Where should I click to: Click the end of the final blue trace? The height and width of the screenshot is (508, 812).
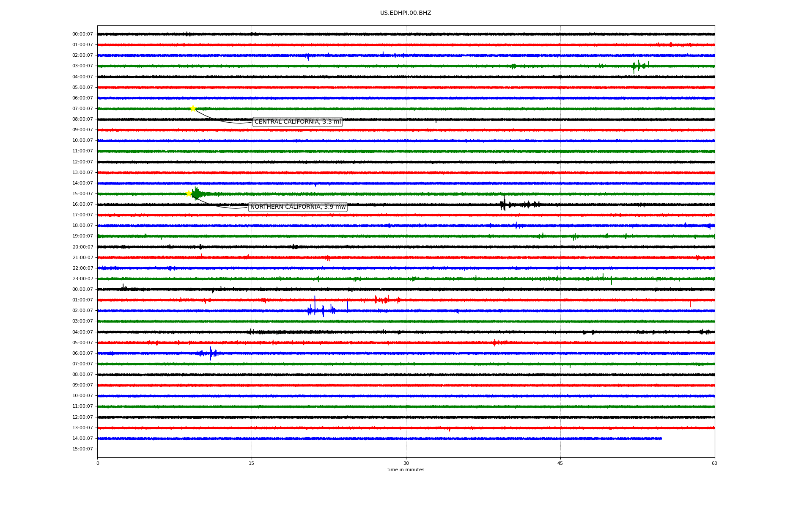[661, 439]
